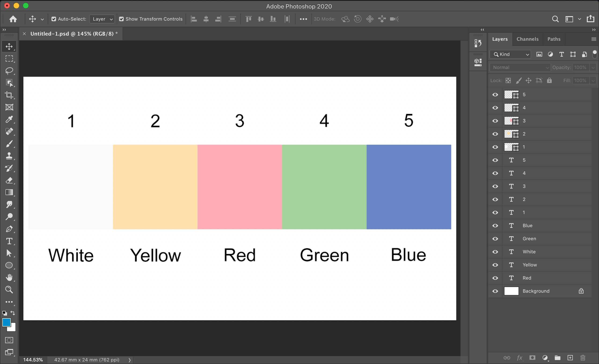The height and width of the screenshot is (364, 599).
Task: Select the Crop tool
Action: [x=9, y=95]
